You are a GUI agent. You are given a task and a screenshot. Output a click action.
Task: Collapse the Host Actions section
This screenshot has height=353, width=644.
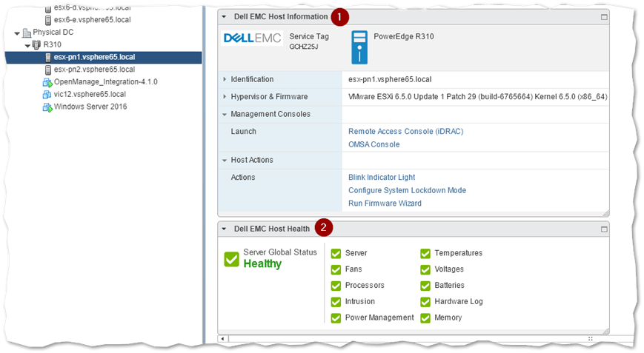coord(225,161)
